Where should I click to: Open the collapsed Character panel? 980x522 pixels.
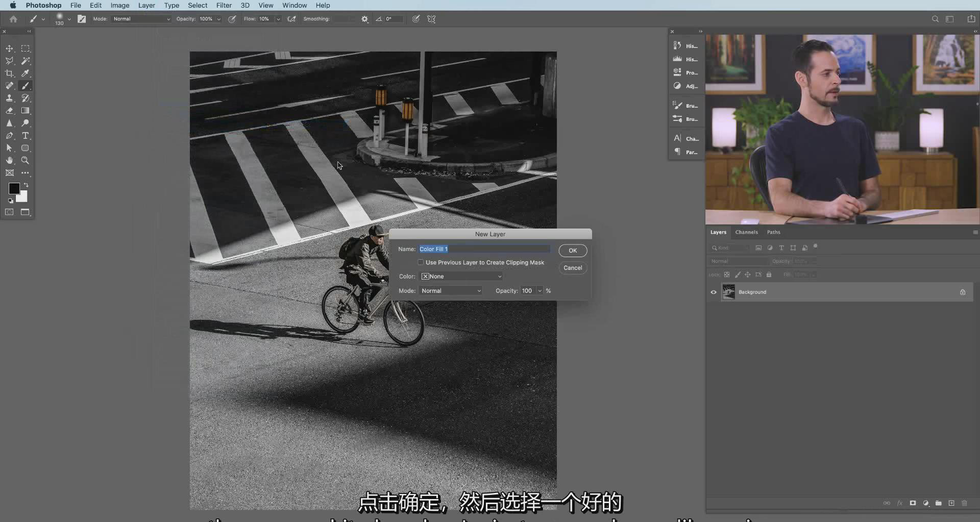click(x=685, y=138)
